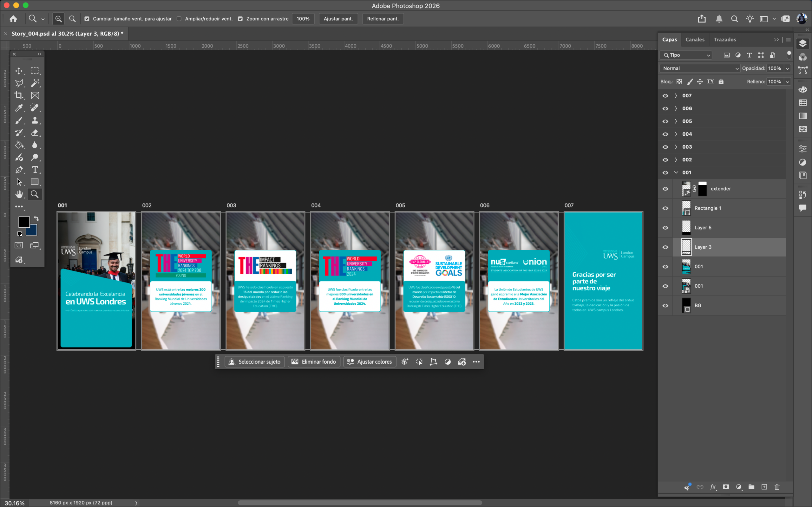Image resolution: width=812 pixels, height=507 pixels.
Task: Hide the Rectangle 1 layer
Action: (x=665, y=208)
